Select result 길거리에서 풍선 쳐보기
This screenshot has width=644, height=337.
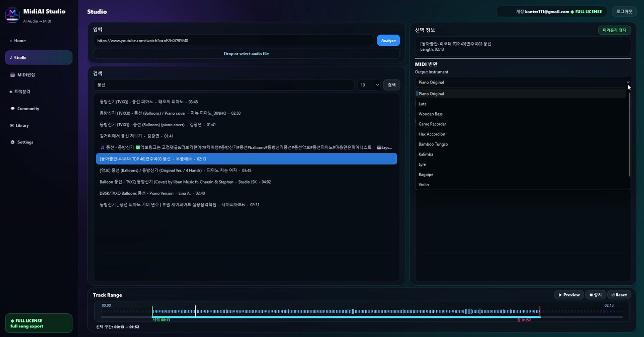pyautogui.click(x=247, y=136)
